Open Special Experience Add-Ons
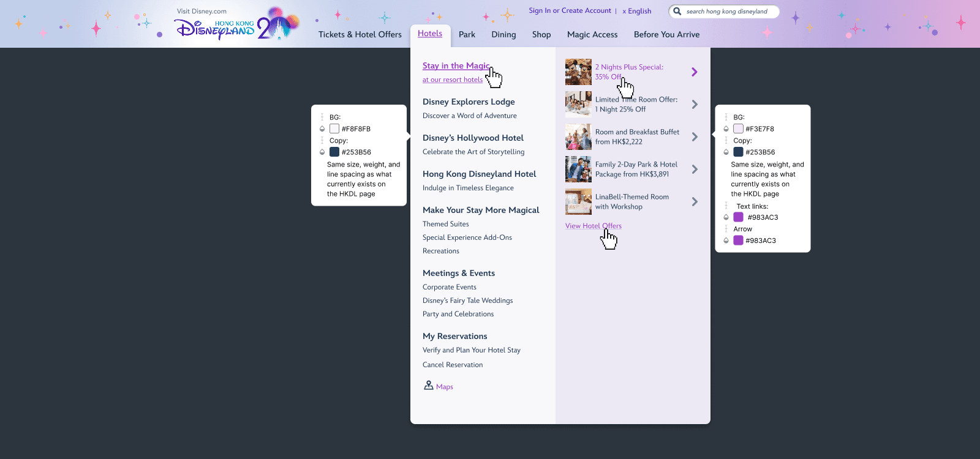Viewport: 980px width, 459px height. point(467,237)
